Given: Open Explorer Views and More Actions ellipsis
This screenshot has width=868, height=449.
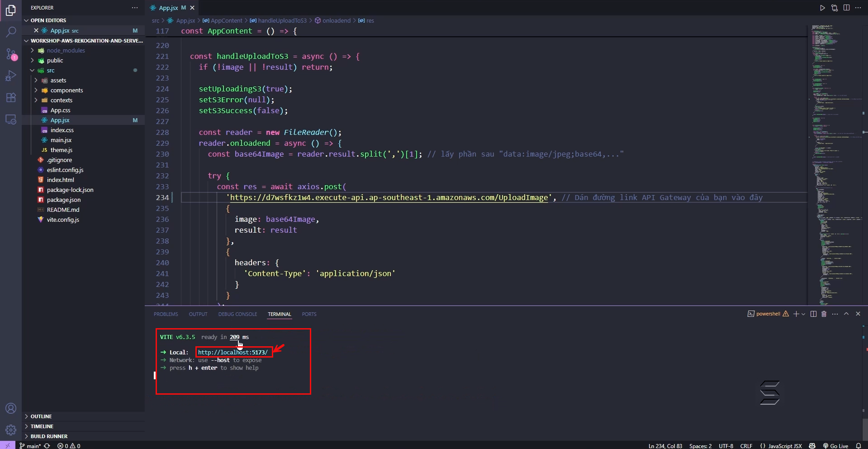Looking at the screenshot, I should point(135,8).
